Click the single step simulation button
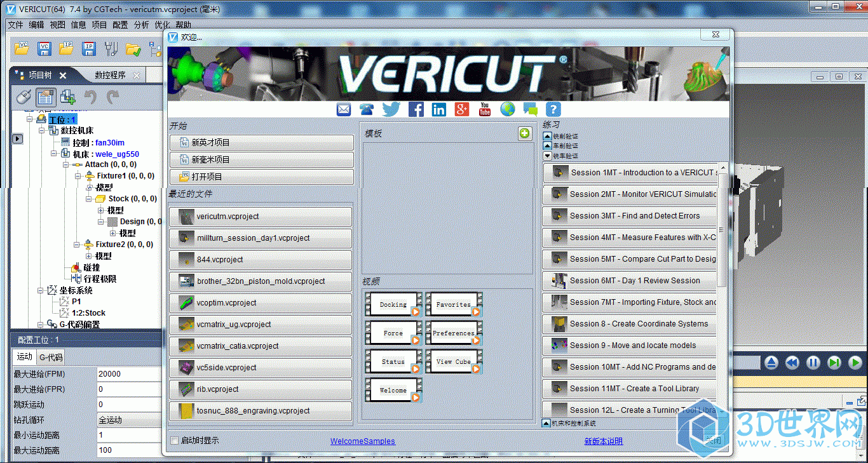The height and width of the screenshot is (463, 868). (x=835, y=363)
